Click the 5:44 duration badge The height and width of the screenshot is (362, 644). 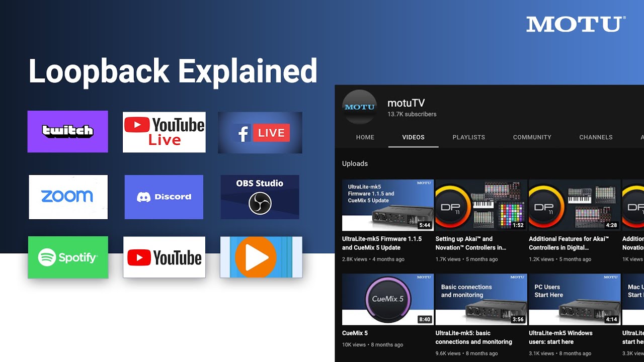click(425, 226)
